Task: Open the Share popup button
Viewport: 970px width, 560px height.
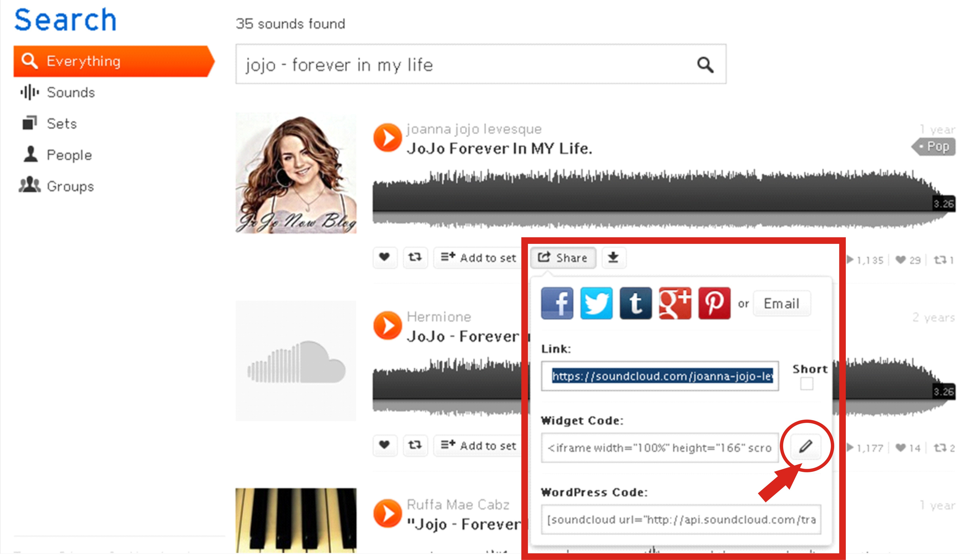Action: (563, 257)
